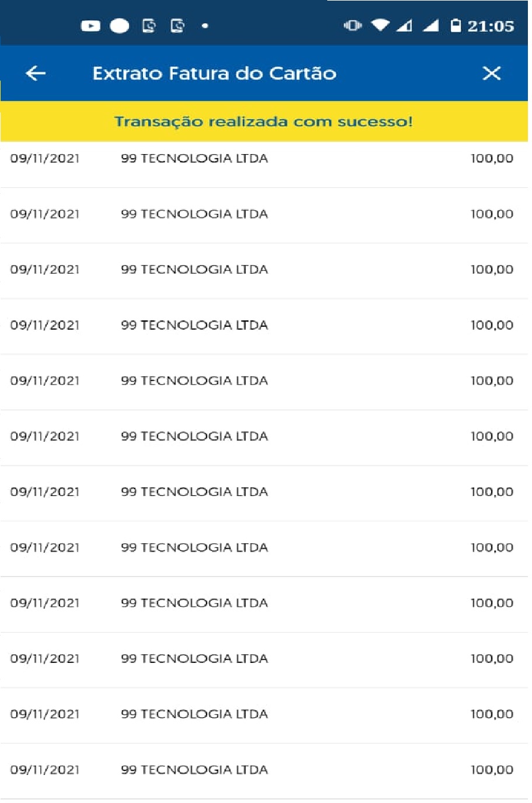Tap the vibrate mode status icon
This screenshot has height=803, width=532.
click(352, 26)
